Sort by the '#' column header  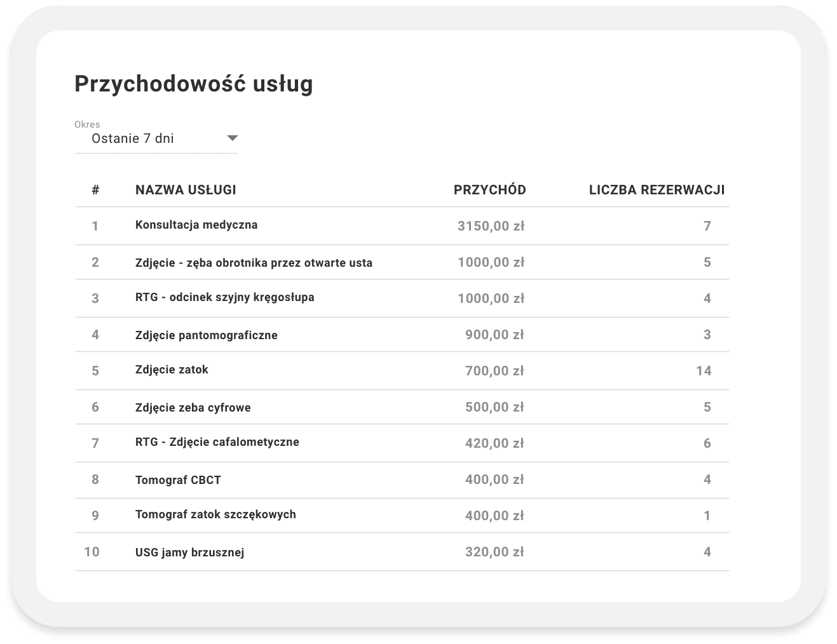95,190
